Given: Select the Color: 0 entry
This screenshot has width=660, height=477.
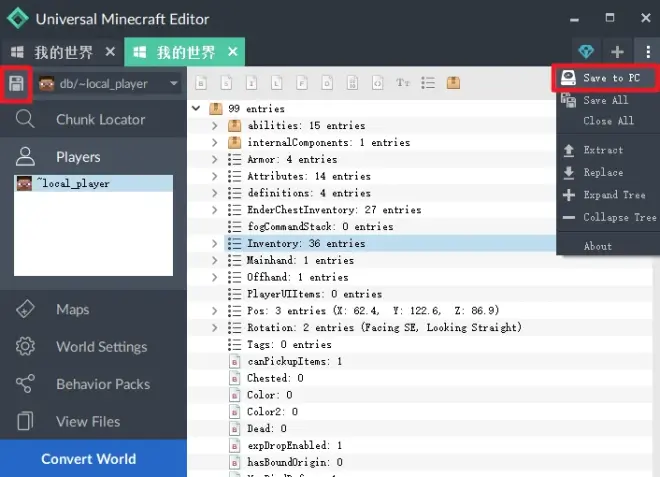Looking at the screenshot, I should pos(270,395).
